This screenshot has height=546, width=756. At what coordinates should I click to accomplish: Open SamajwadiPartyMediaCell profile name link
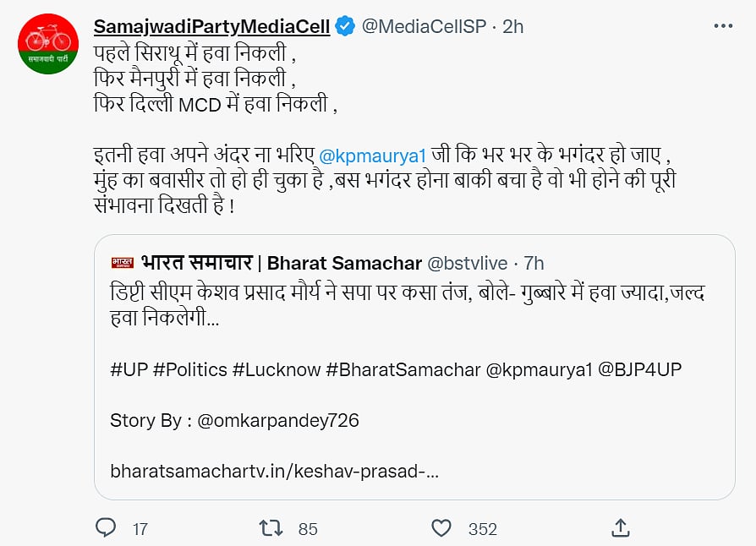coord(211,26)
